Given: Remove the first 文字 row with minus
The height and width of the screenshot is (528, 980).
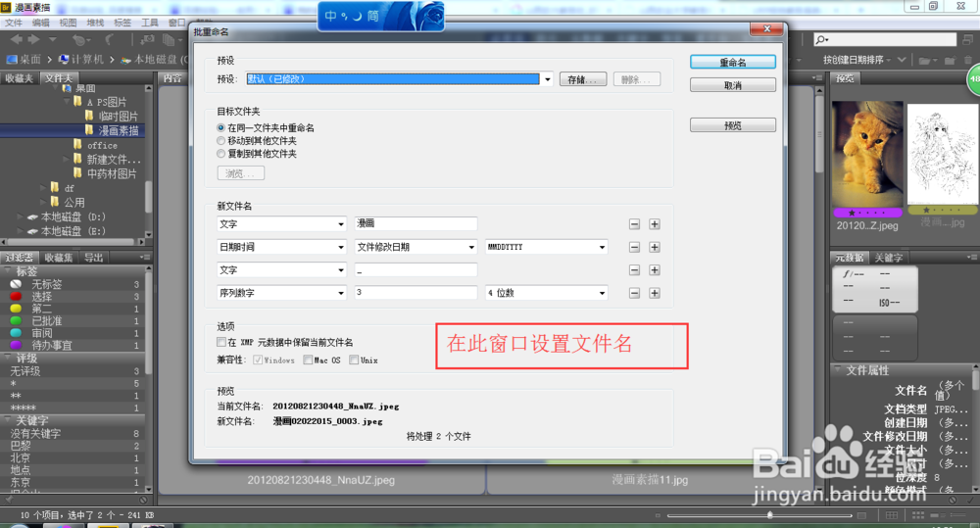Looking at the screenshot, I should point(634,224).
